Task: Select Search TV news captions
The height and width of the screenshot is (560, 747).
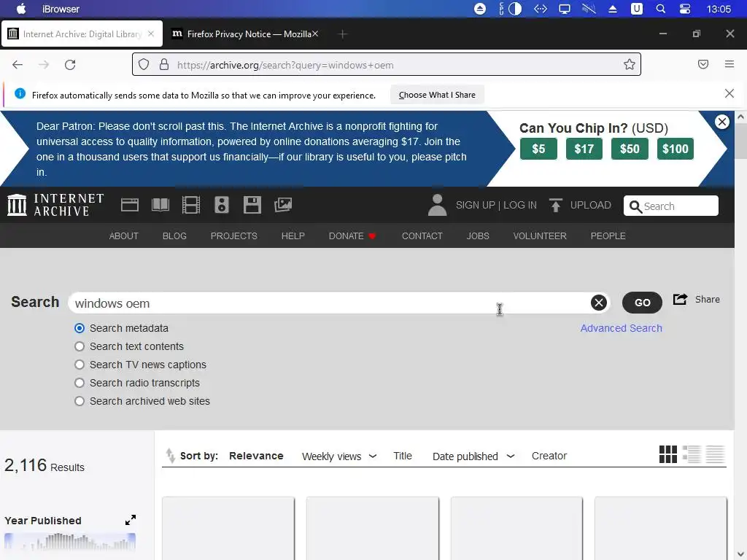Action: 80,365
